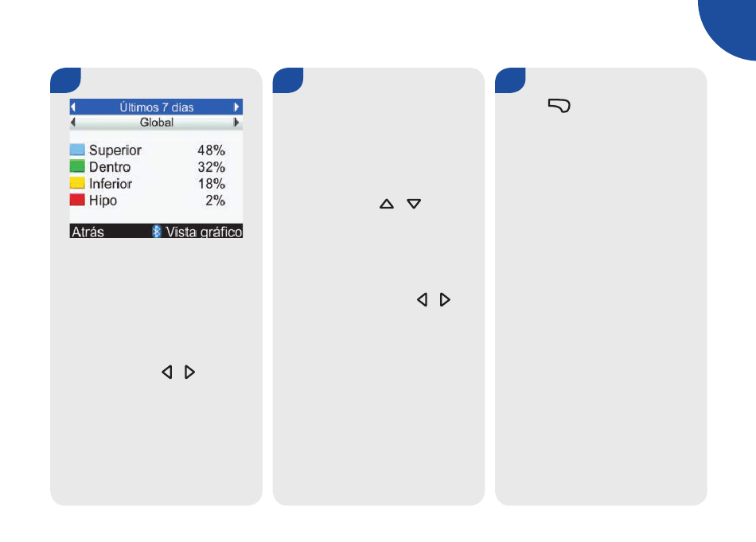Select the Global category bar
Screen dimensions: 756x542
[156, 122]
